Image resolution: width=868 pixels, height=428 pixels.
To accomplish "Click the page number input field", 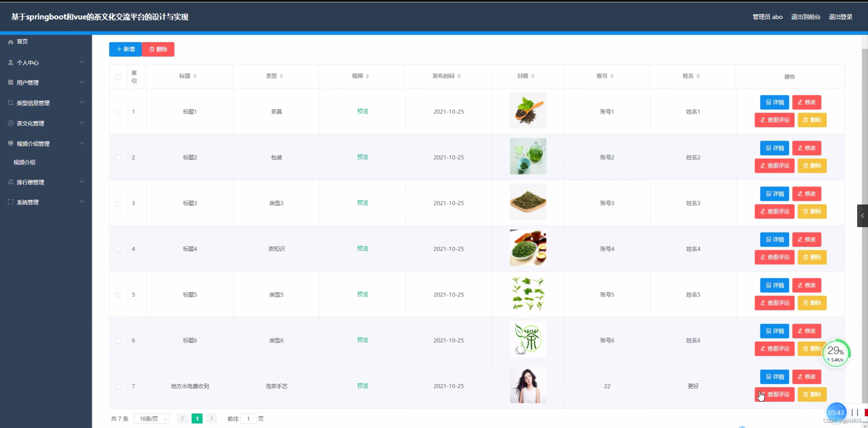I will tap(248, 418).
